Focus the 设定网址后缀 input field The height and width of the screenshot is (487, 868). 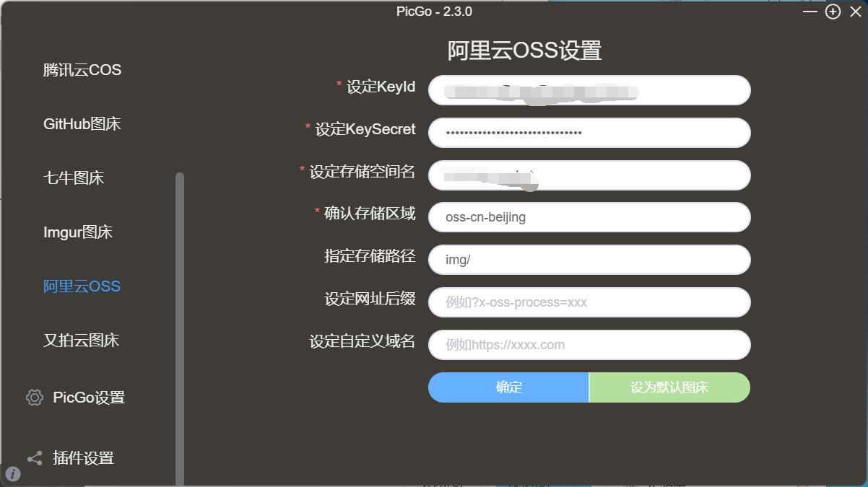[589, 302]
